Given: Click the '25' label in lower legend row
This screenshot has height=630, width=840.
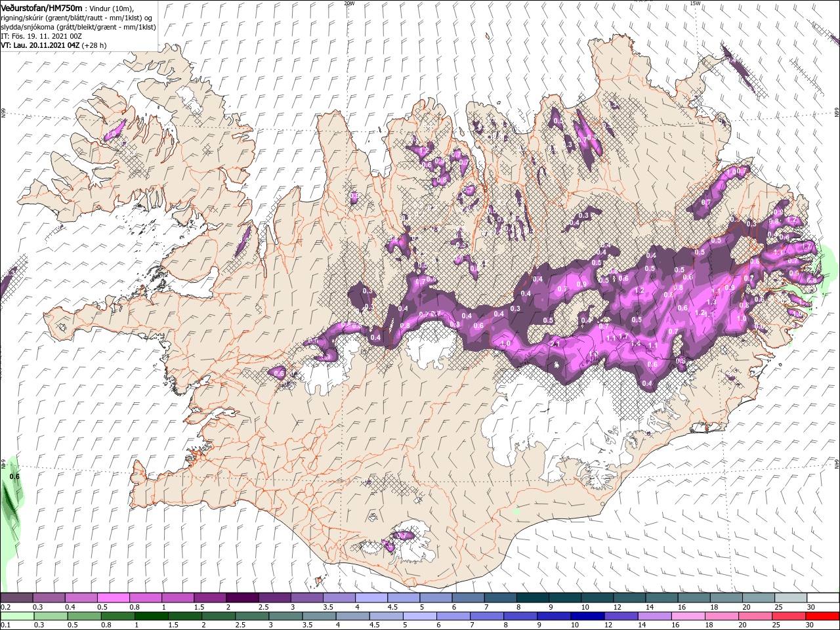Looking at the screenshot, I should tap(778, 625).
